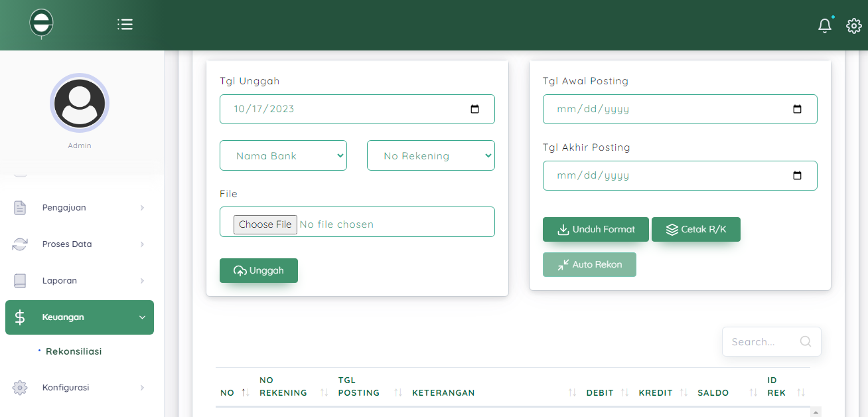Click the Choose File button
Image resolution: width=868 pixels, height=417 pixels.
point(265,224)
